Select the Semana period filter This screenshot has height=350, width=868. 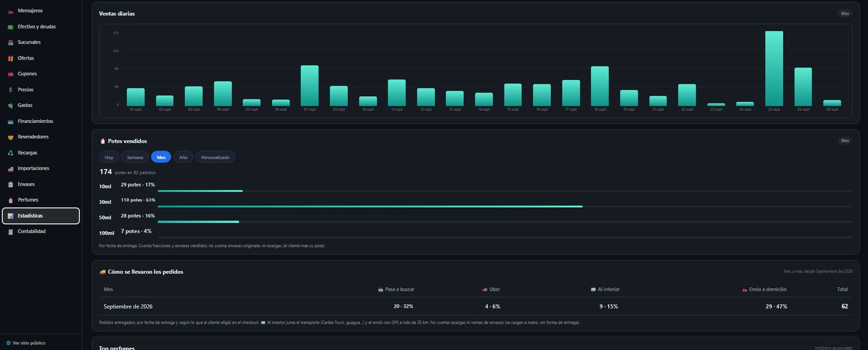click(135, 158)
